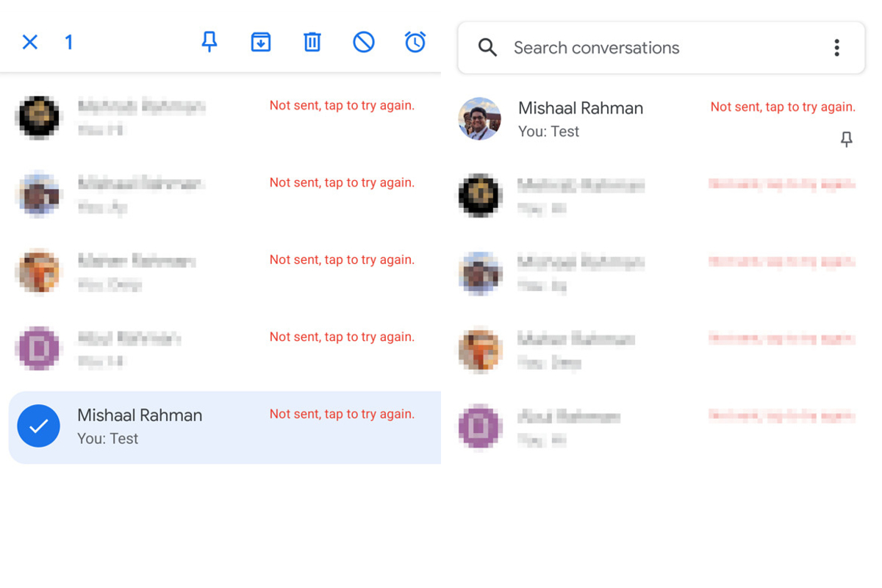The width and height of the screenshot is (882, 588).
Task: Open Mishaal Rahman's profile picture
Action: click(479, 118)
